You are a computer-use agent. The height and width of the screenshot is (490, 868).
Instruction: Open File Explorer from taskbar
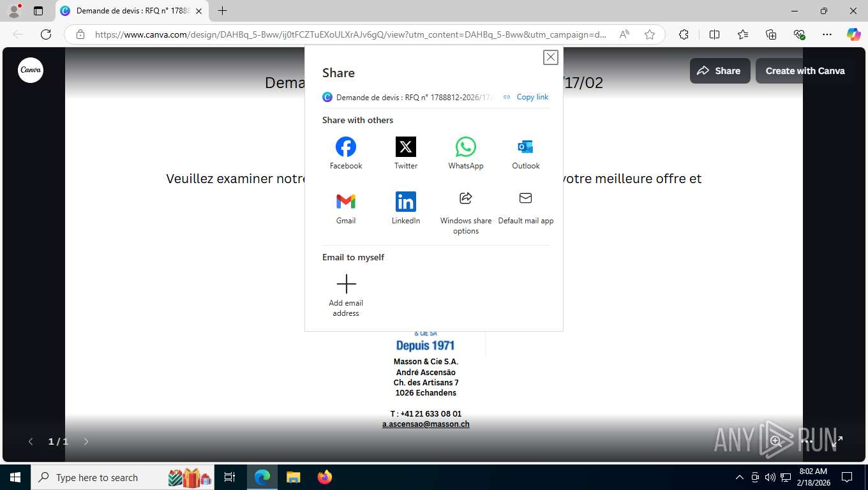coord(293,477)
